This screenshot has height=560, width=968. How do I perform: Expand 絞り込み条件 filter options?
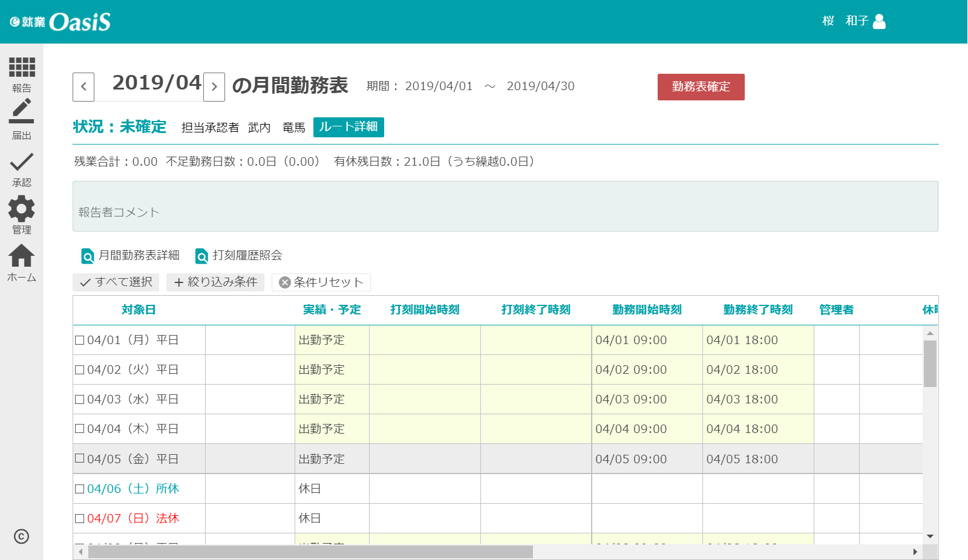(x=215, y=282)
